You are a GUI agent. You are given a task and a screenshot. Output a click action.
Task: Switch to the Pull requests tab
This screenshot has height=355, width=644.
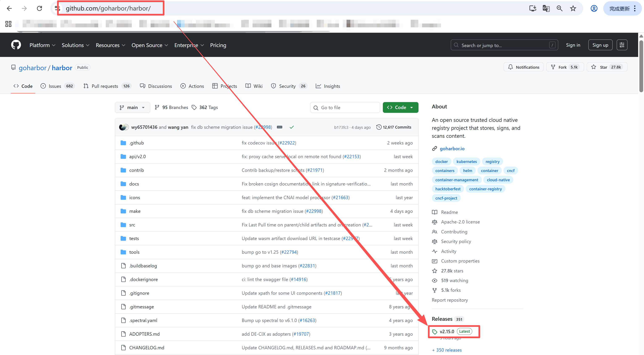coord(107,86)
